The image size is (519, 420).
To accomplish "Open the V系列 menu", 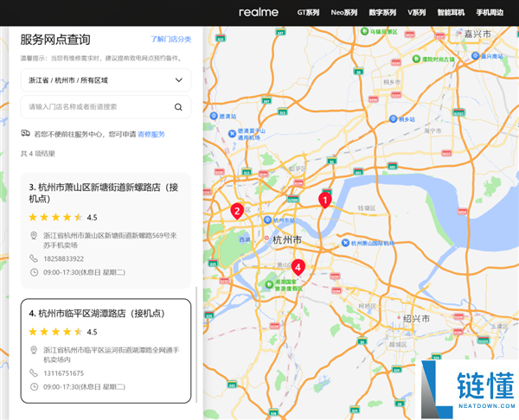I will [416, 13].
